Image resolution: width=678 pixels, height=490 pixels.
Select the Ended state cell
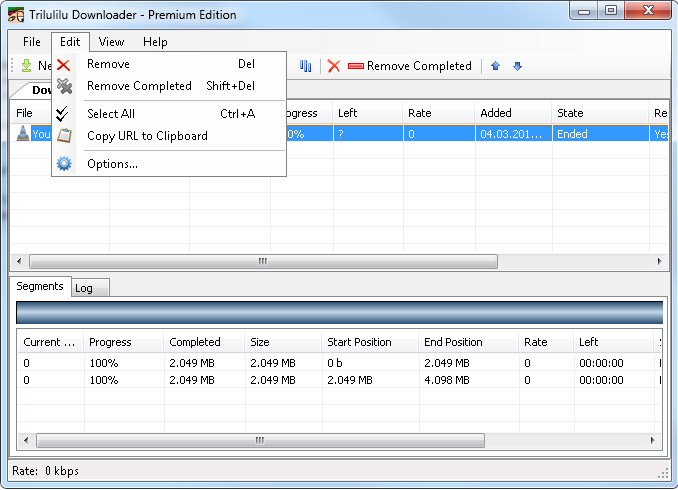(601, 134)
